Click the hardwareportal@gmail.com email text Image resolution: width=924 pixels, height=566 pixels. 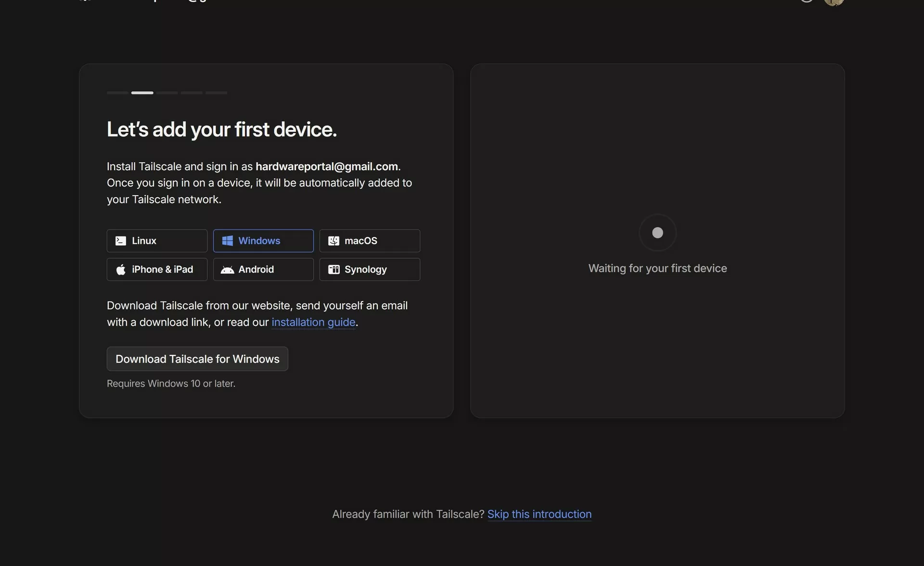327,166
